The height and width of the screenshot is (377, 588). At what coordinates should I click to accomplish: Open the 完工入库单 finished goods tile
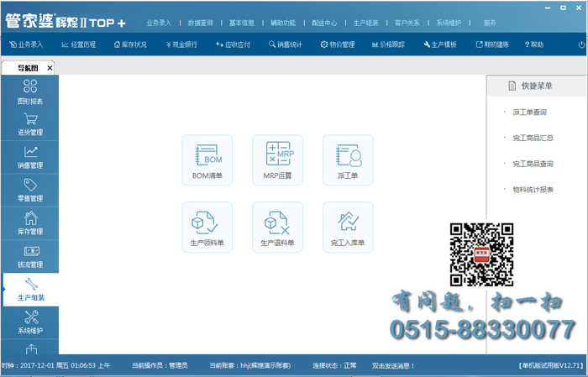tap(348, 227)
